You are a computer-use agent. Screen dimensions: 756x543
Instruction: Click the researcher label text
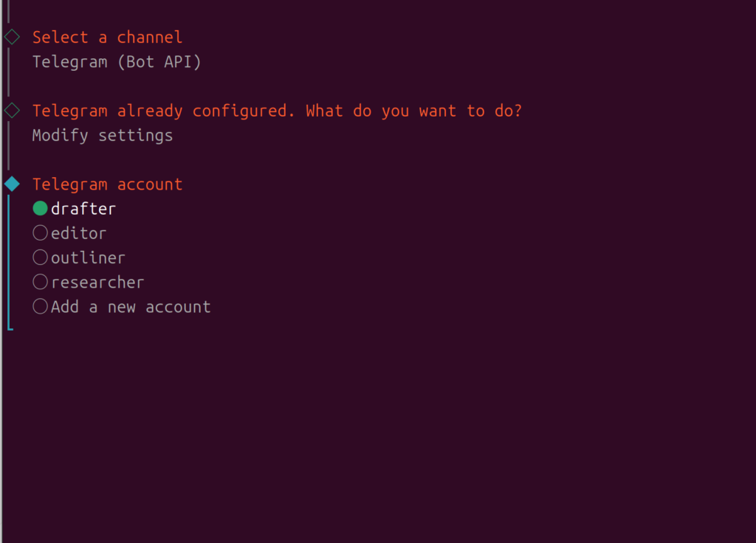coord(97,282)
